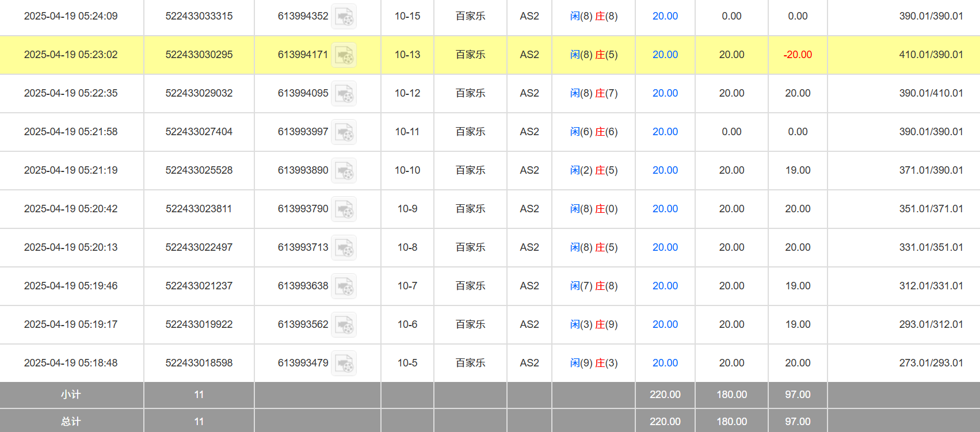Open blue 20.00 bet link in highlighted row
This screenshot has width=980, height=432.
click(x=665, y=55)
